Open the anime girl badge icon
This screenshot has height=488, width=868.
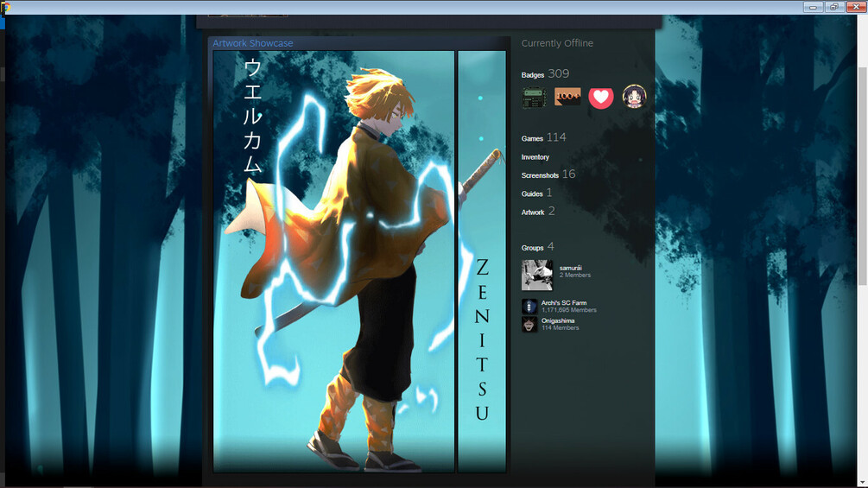(x=634, y=97)
